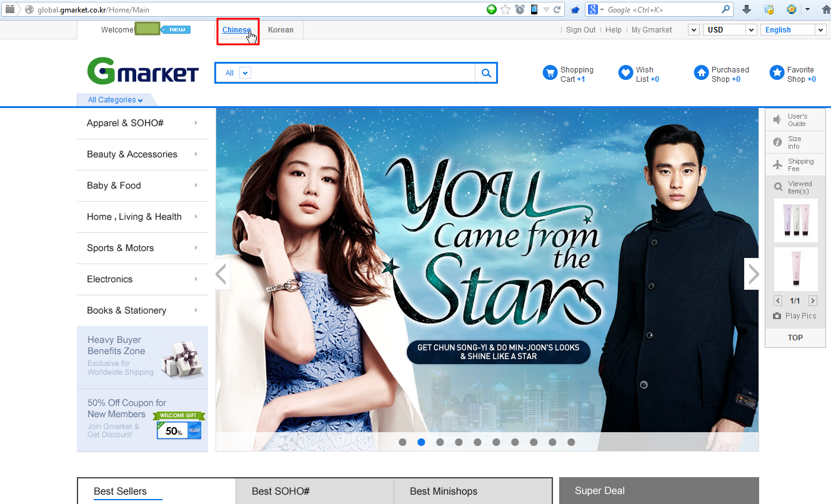
Task: Expand the Sports & Motors submenu arrow
Action: 196,248
